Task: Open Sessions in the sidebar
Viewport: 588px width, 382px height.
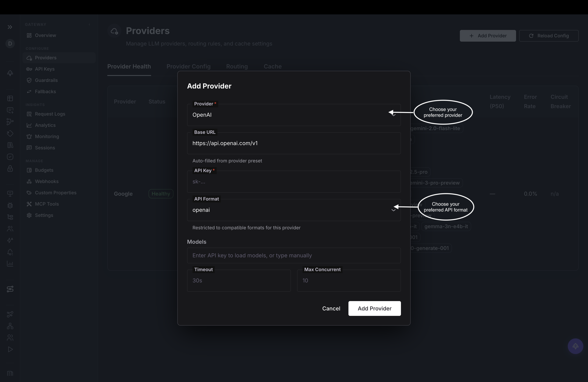Action: coord(59,148)
